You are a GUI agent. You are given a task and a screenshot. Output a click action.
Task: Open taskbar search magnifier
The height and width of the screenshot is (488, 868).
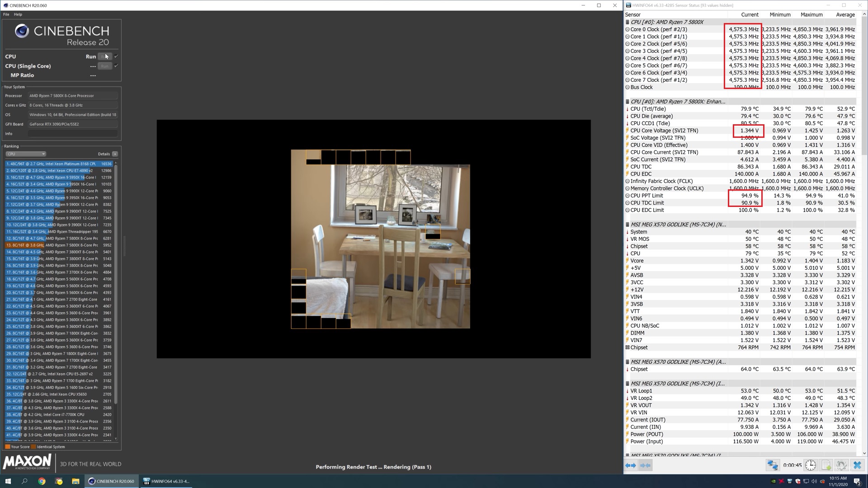pos(25,481)
